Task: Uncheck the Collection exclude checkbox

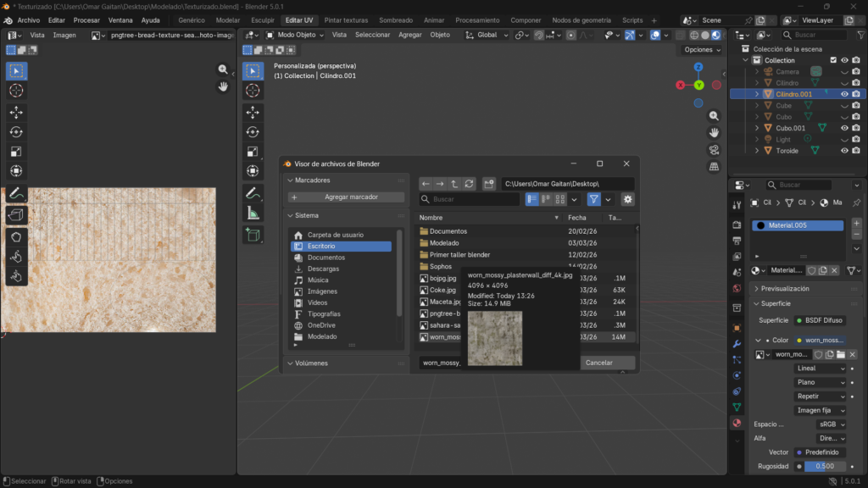Action: coord(833,60)
